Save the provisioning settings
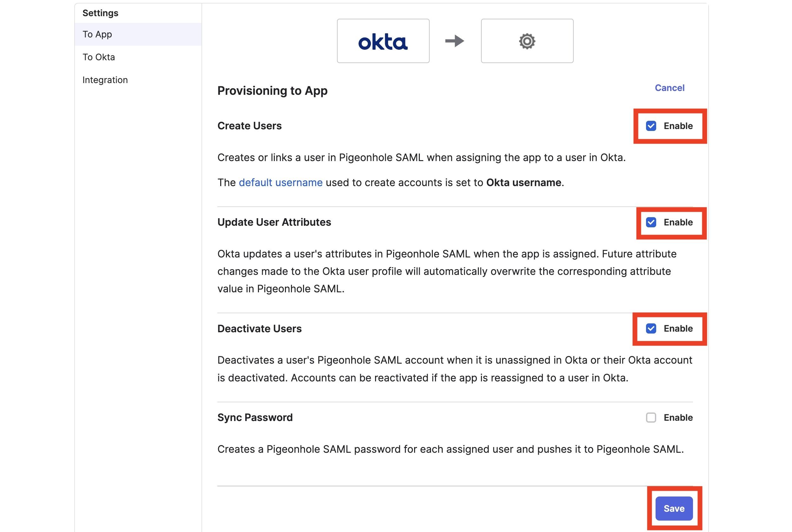The image size is (792, 532). coord(674,508)
